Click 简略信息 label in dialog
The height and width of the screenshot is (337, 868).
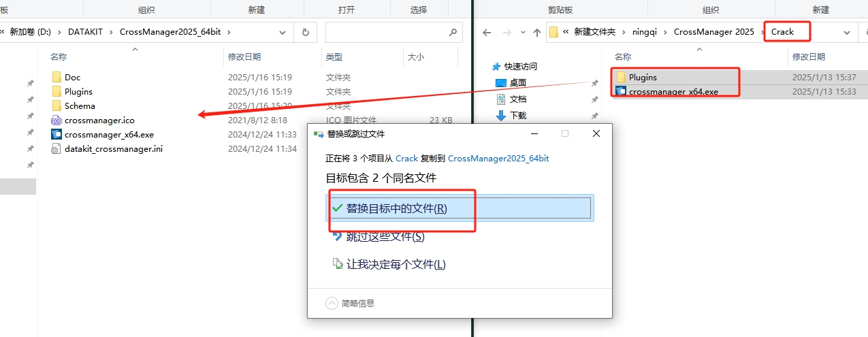pyautogui.click(x=358, y=303)
